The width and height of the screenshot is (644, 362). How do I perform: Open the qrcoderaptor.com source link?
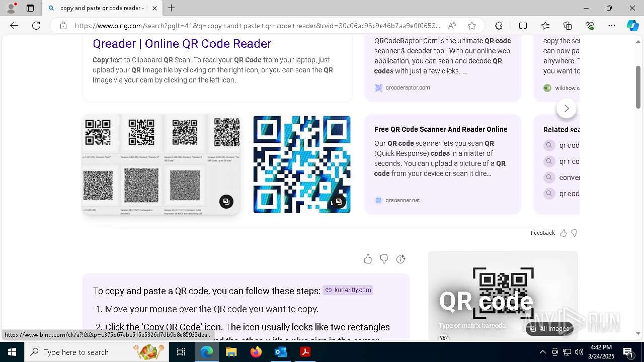click(408, 87)
